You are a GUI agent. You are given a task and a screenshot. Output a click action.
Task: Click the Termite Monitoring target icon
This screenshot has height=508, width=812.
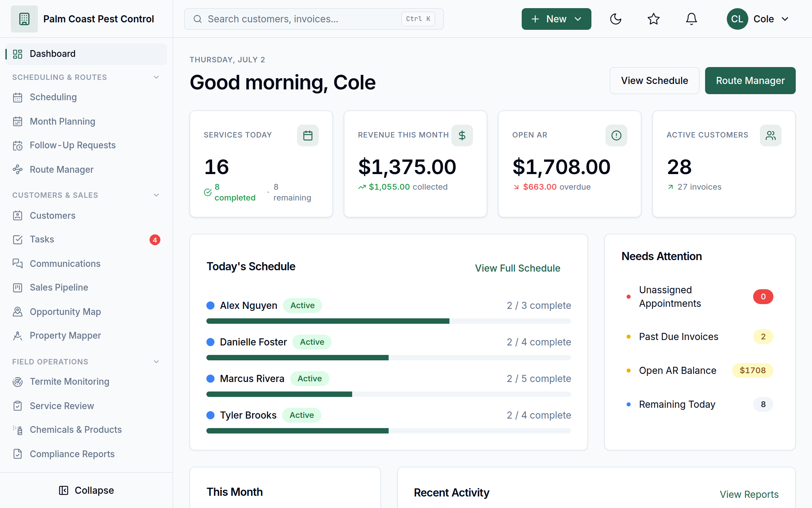click(18, 382)
